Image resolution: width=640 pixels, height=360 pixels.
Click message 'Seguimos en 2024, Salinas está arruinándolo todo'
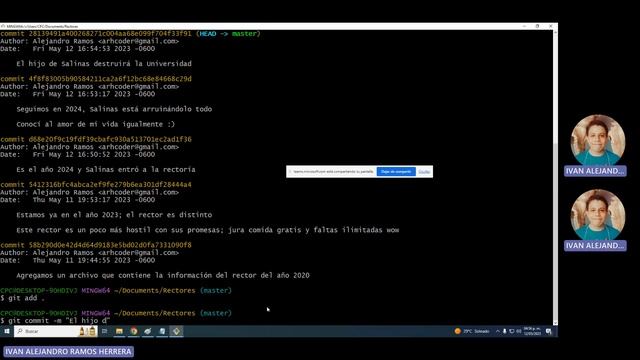tap(114, 109)
